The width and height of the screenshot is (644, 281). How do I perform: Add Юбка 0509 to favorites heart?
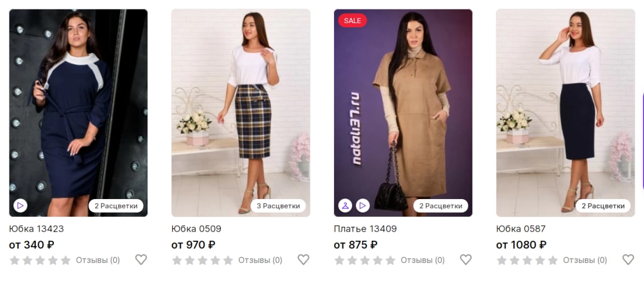tap(303, 259)
